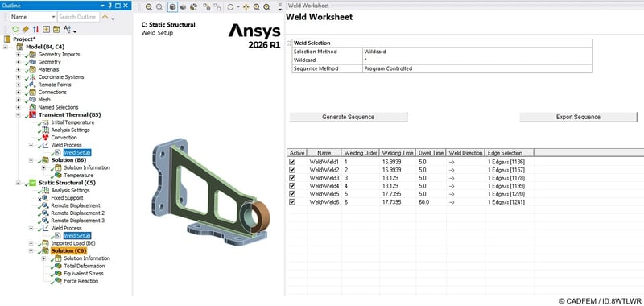Click the multi-colored bodies display icon
The width and height of the screenshot is (644, 306).
click(193, 7)
